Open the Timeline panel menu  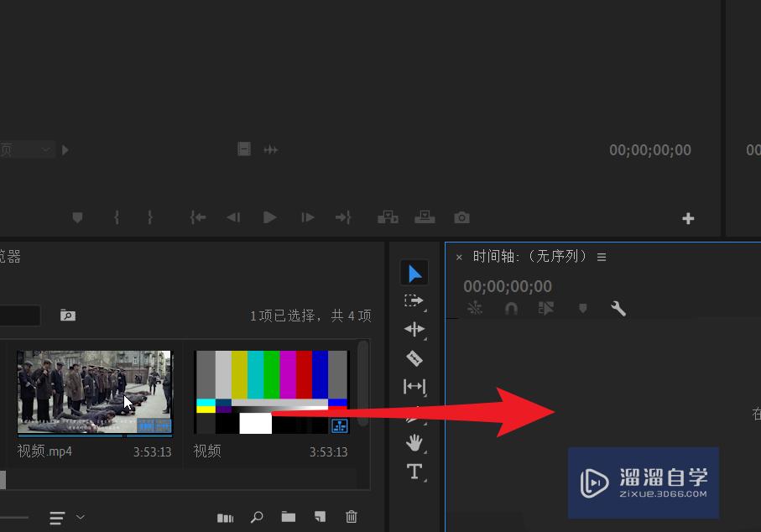point(602,257)
